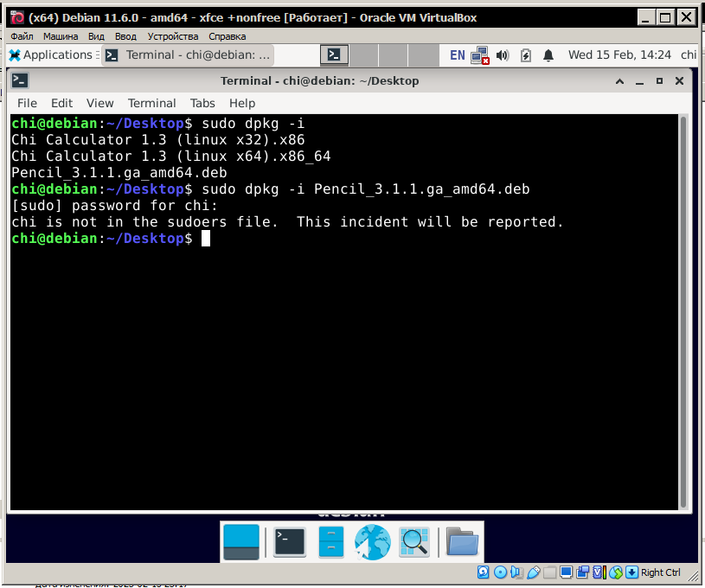This screenshot has height=588, width=705.
Task: Open the File menu in Terminal
Action: 27,104
